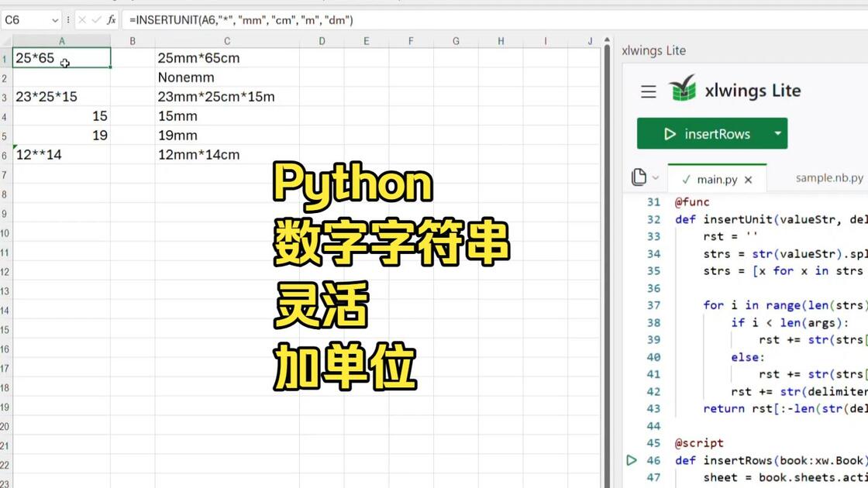Click the vertical scrollbar up arrow

pos(607,40)
